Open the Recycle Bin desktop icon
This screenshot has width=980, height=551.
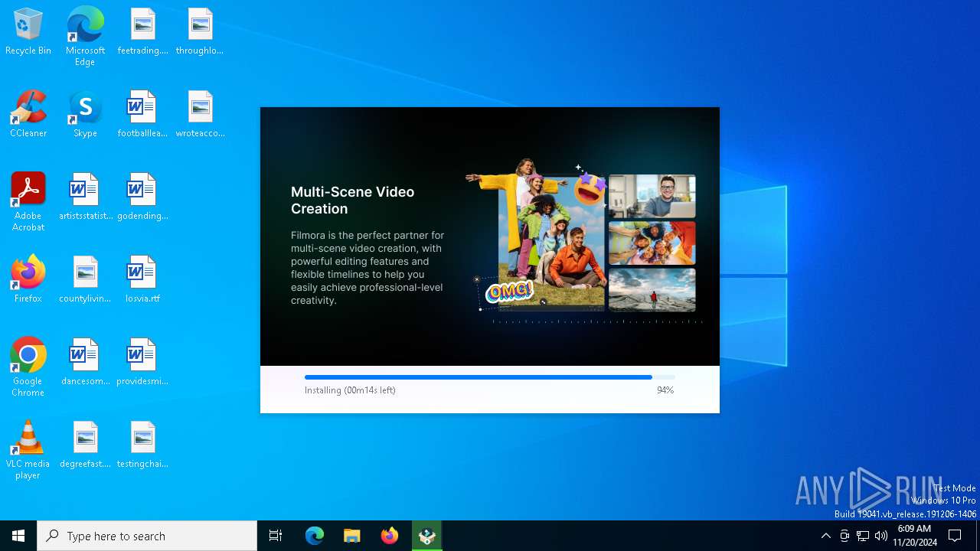point(28,31)
